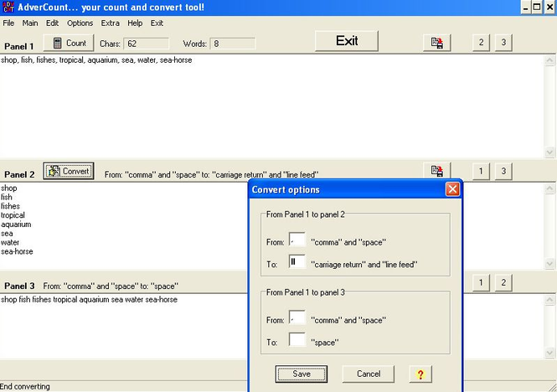
Task: Click the Count button in Panel 1
Action: [x=69, y=43]
